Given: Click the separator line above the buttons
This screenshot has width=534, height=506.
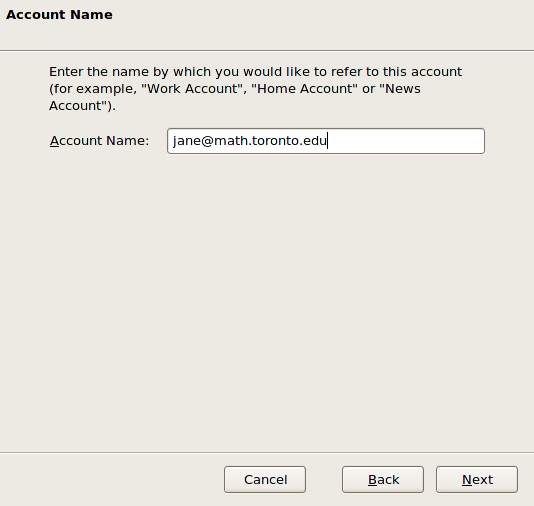Looking at the screenshot, I should [267, 453].
